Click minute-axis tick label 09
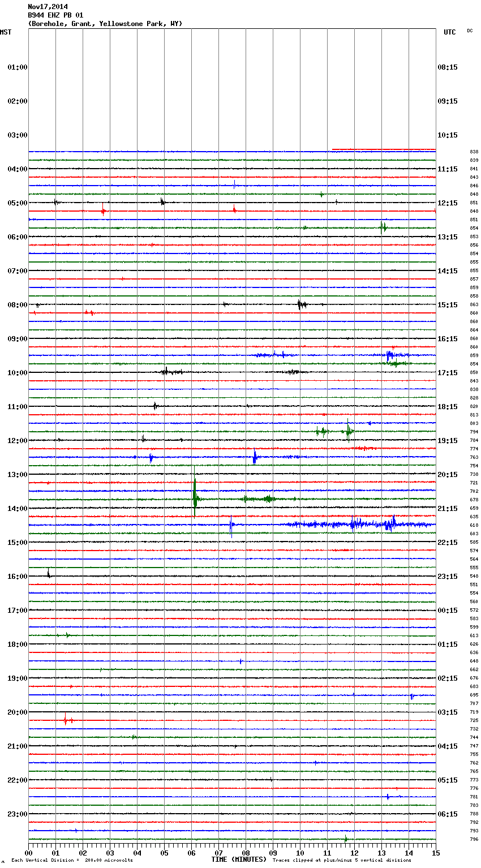 273,853
